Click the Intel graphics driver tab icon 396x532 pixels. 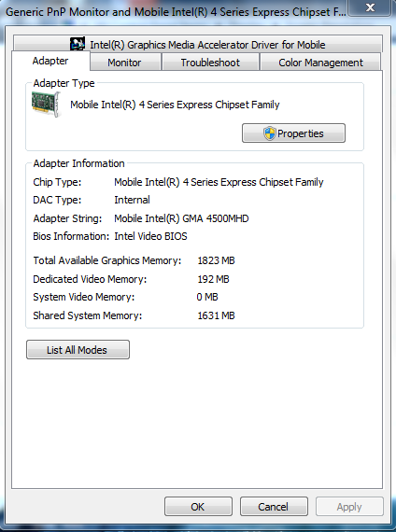coord(78,44)
